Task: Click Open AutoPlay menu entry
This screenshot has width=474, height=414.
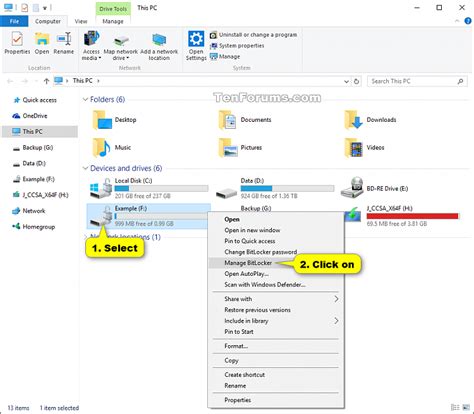Action: tap(276, 274)
